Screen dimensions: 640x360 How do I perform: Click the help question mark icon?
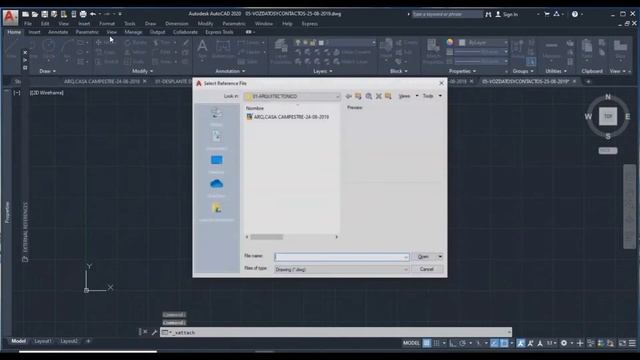575,14
